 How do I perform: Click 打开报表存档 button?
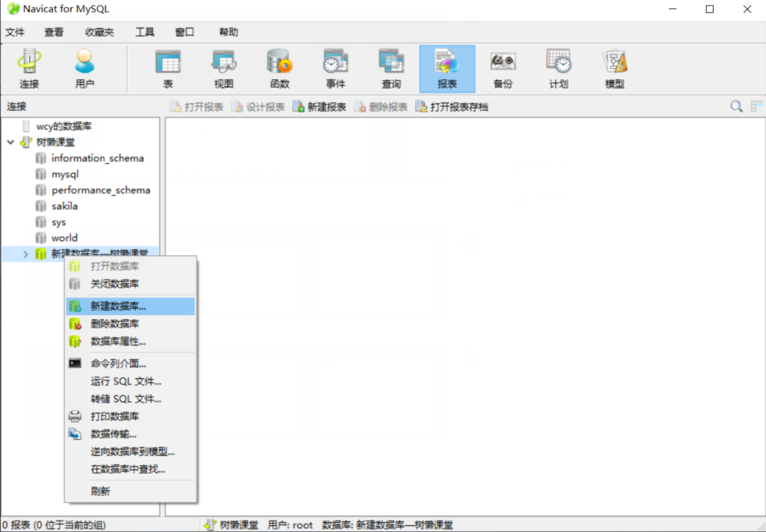[451, 107]
